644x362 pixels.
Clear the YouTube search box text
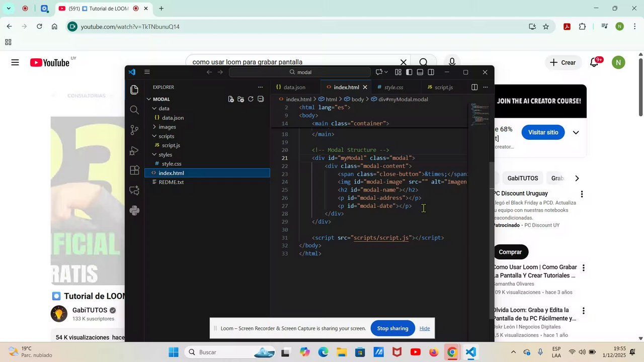404,62
